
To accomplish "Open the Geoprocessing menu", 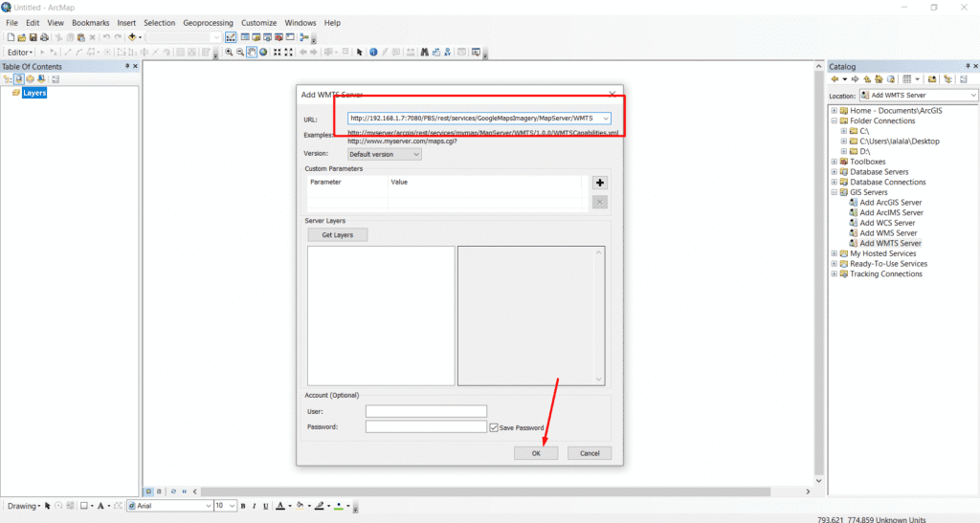I will click(208, 23).
